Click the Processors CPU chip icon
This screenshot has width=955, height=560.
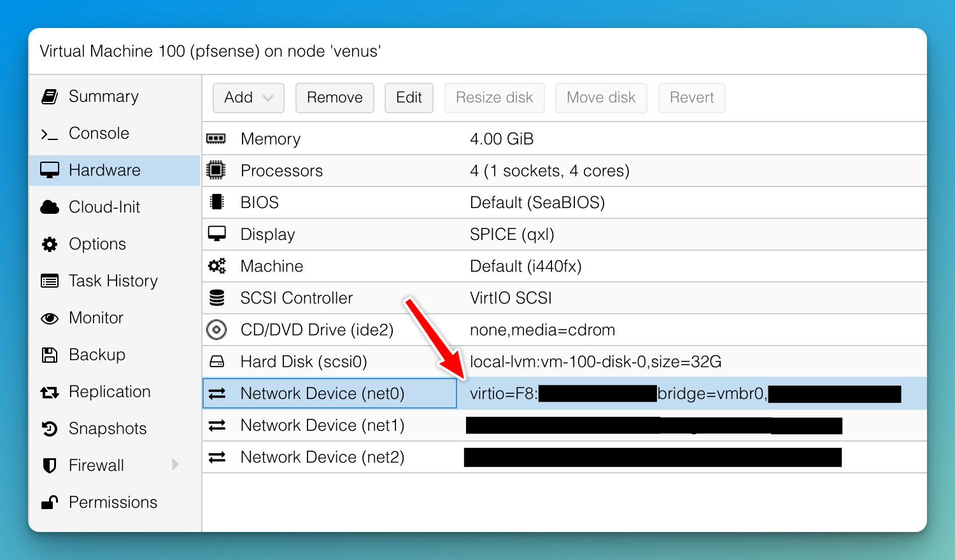216,171
